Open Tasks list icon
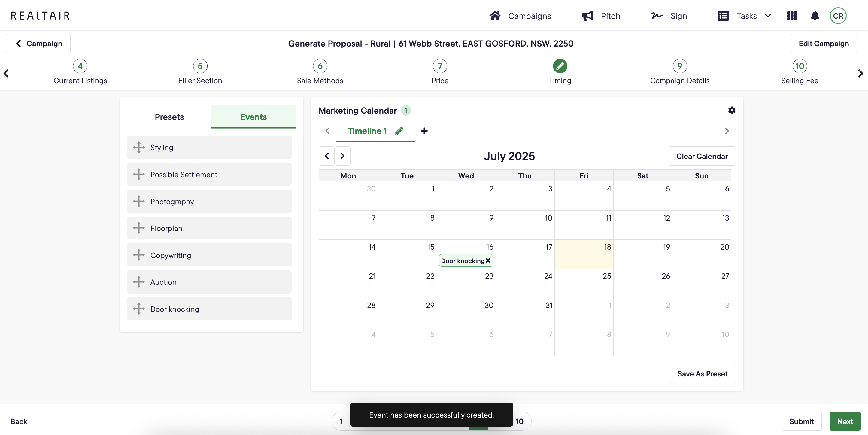 tap(723, 16)
